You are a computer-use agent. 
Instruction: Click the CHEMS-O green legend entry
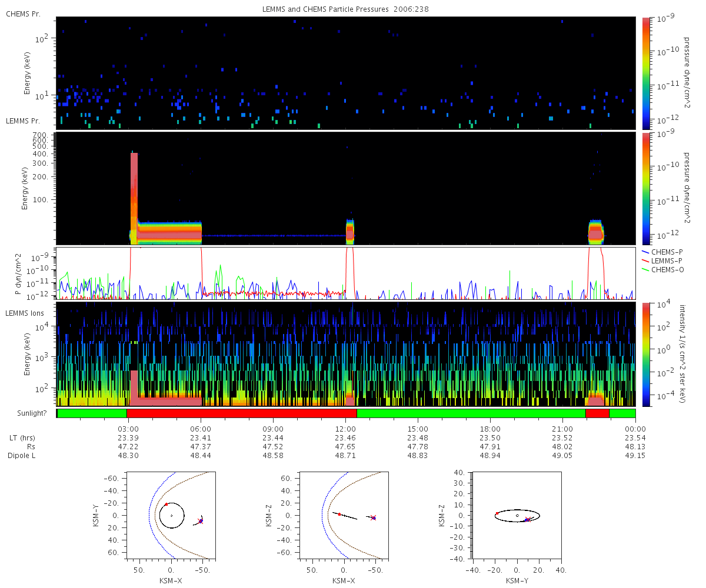pos(660,270)
